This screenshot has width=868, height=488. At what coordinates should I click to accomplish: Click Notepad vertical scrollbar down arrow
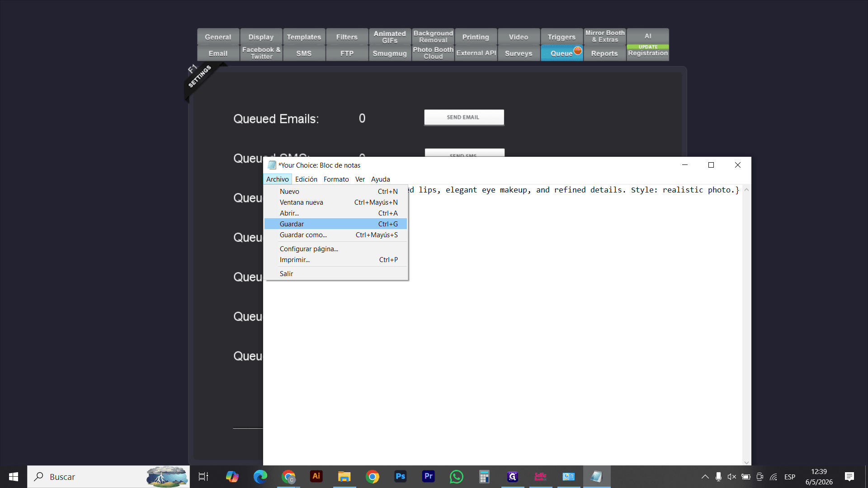pyautogui.click(x=746, y=462)
